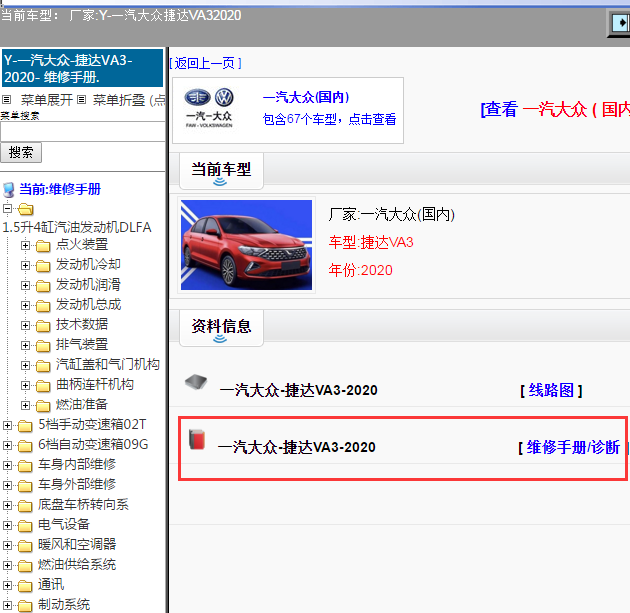This screenshot has height=613, width=630.
Task: Click the folder icon of 曲柄连杆机构
Action: [x=43, y=386]
